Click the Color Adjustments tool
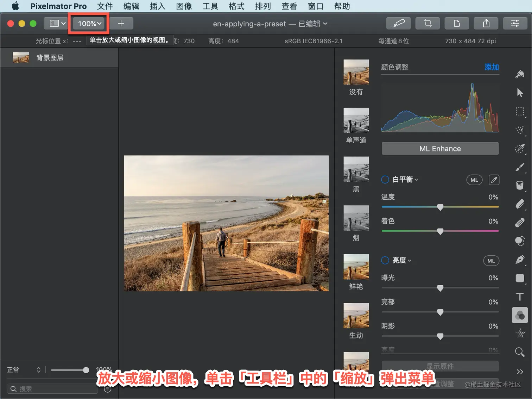The width and height of the screenshot is (532, 399). [x=520, y=315]
